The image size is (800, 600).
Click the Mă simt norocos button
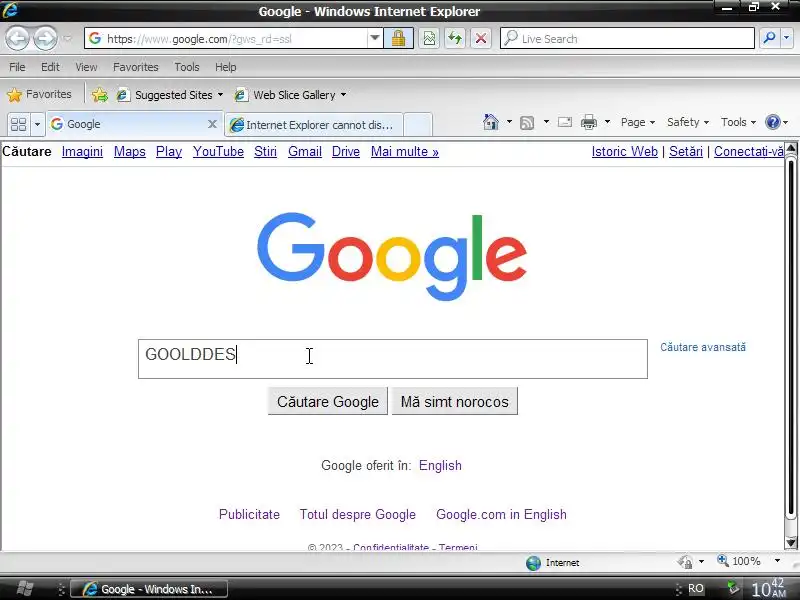coord(455,402)
